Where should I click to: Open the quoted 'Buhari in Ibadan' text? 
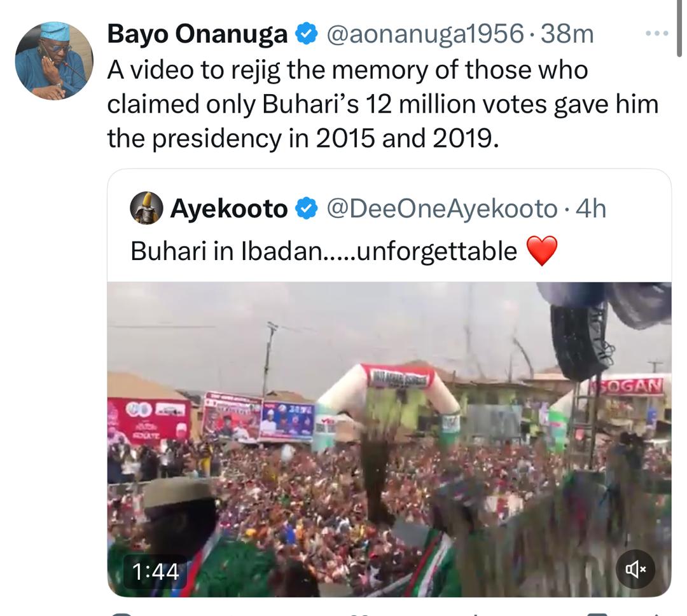[x=323, y=251]
